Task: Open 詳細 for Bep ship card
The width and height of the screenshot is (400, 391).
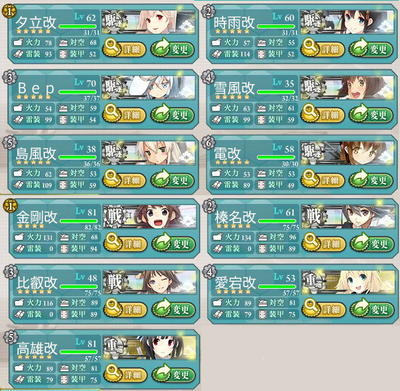Action: pyautogui.click(x=124, y=114)
